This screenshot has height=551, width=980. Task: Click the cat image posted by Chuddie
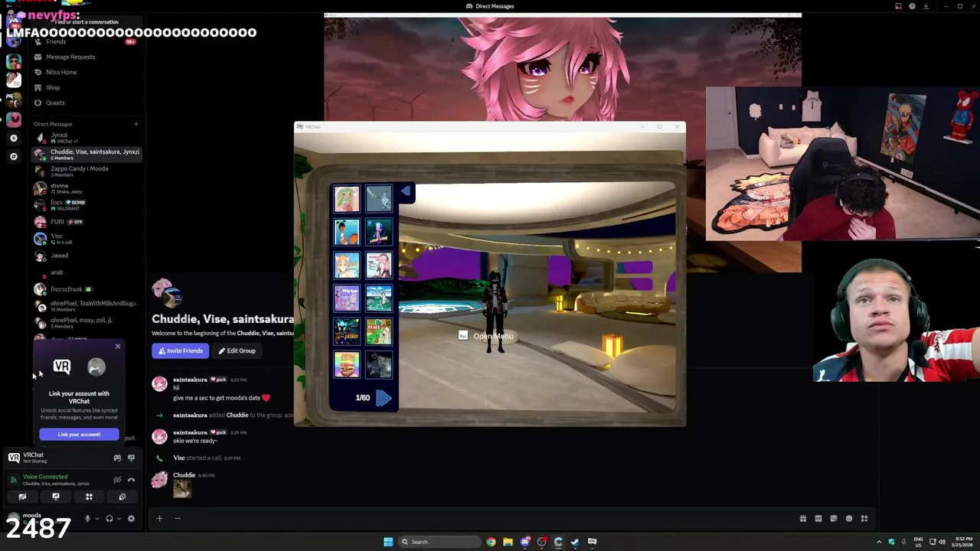point(182,489)
